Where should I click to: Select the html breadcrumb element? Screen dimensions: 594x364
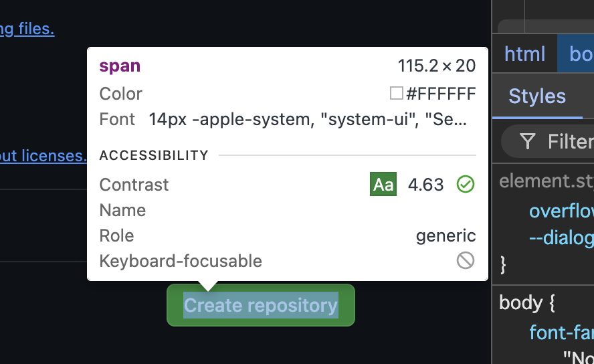tap(524, 54)
